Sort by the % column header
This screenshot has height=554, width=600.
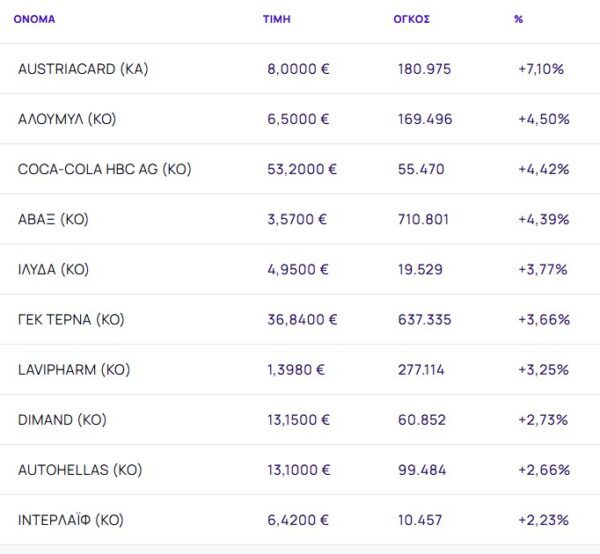pyautogui.click(x=518, y=19)
